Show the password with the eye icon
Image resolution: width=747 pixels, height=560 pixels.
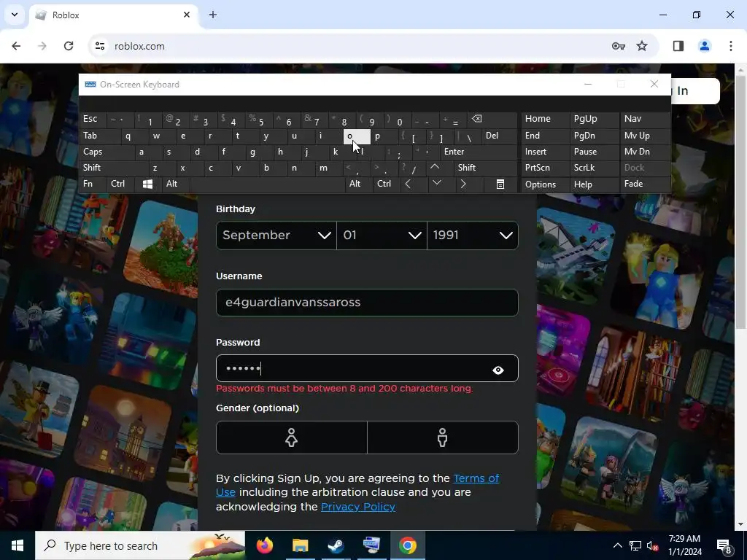(x=498, y=370)
